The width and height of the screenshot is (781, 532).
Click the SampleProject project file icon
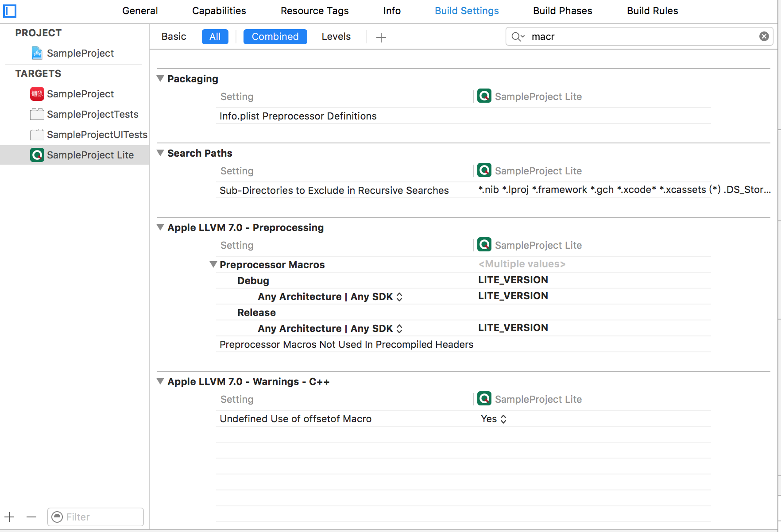pyautogui.click(x=37, y=53)
